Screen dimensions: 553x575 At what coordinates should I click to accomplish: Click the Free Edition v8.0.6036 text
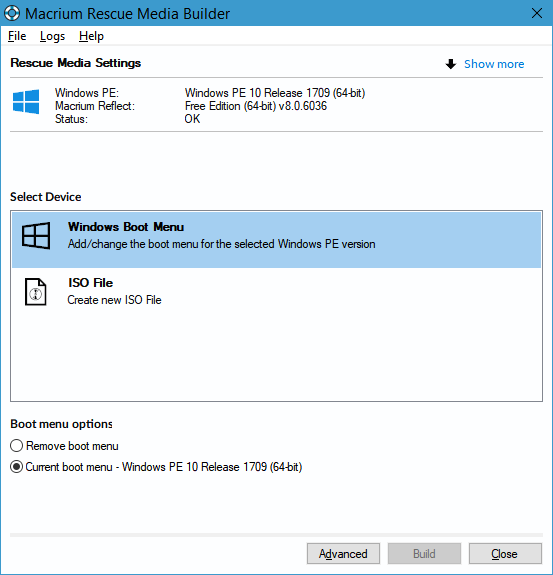click(256, 106)
